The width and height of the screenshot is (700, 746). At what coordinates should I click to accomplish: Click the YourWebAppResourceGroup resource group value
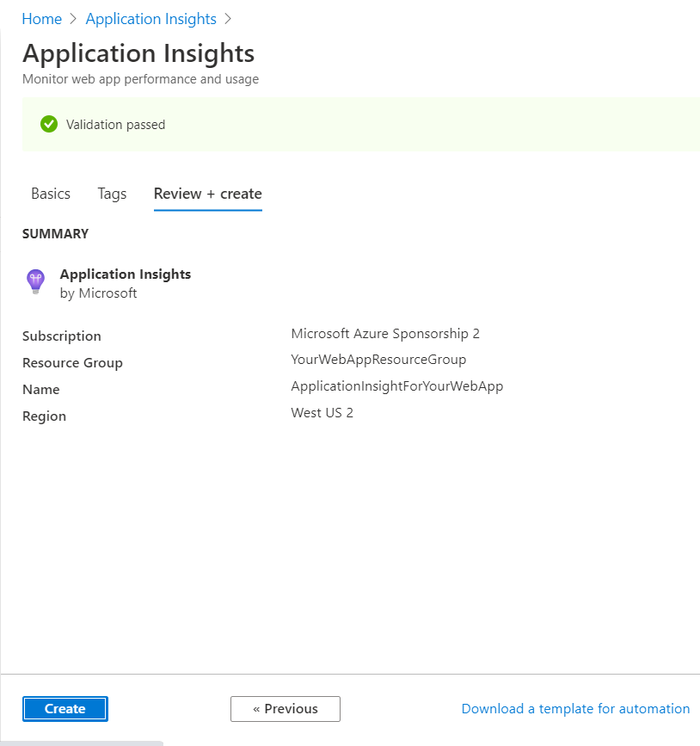tap(378, 360)
